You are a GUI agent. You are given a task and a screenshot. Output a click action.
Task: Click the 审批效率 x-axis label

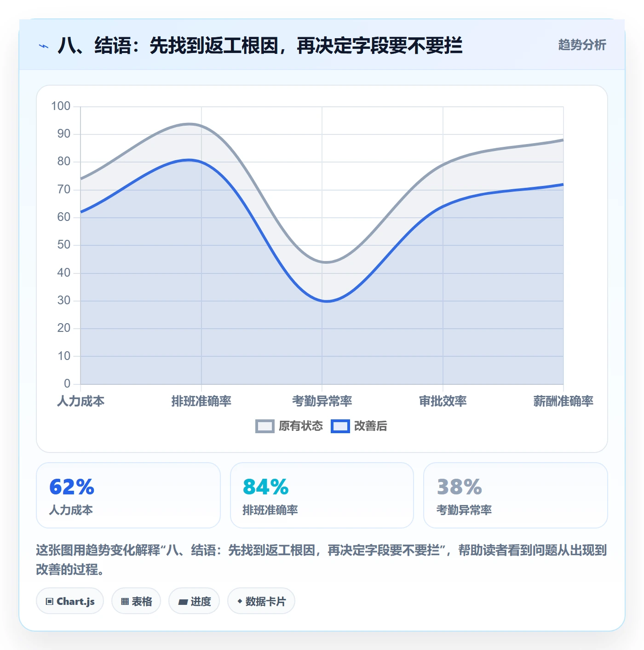coord(443,401)
